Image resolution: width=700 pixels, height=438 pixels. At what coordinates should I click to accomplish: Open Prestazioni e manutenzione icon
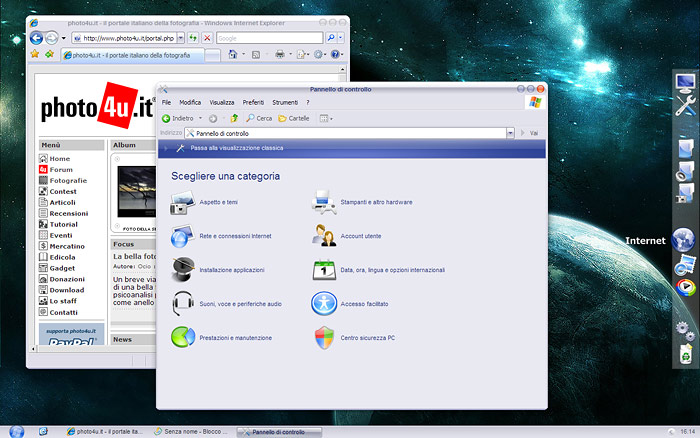(x=182, y=338)
